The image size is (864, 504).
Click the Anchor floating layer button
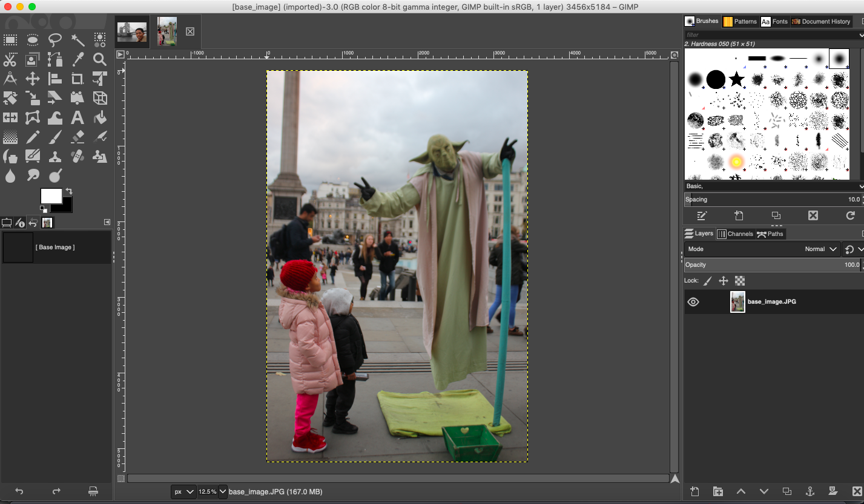coord(810,491)
